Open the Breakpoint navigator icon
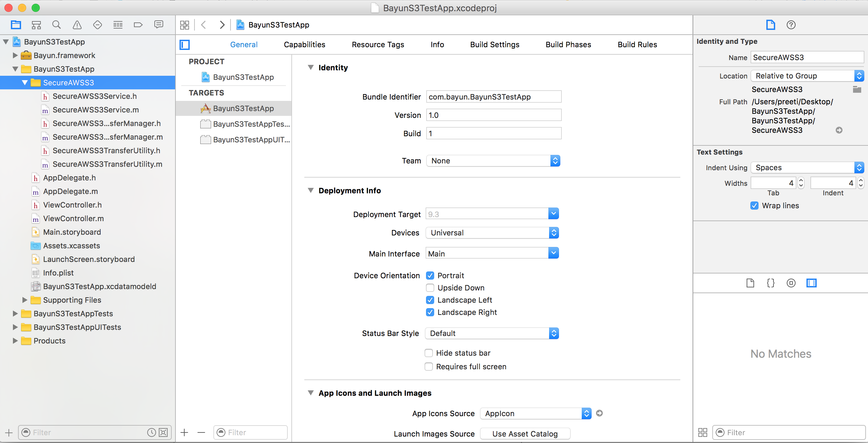Screen dimensions: 868x443 [138, 25]
